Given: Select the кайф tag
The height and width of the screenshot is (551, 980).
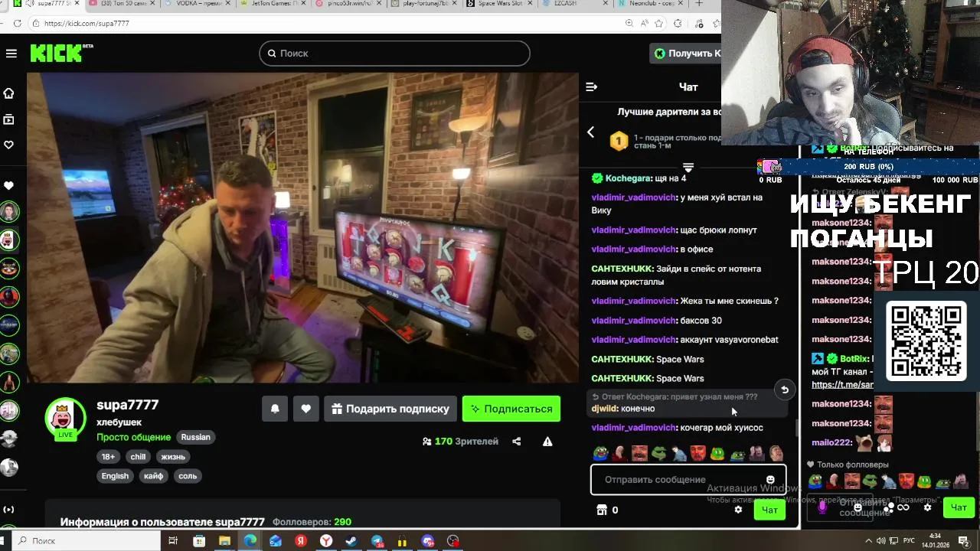Looking at the screenshot, I should tap(153, 476).
